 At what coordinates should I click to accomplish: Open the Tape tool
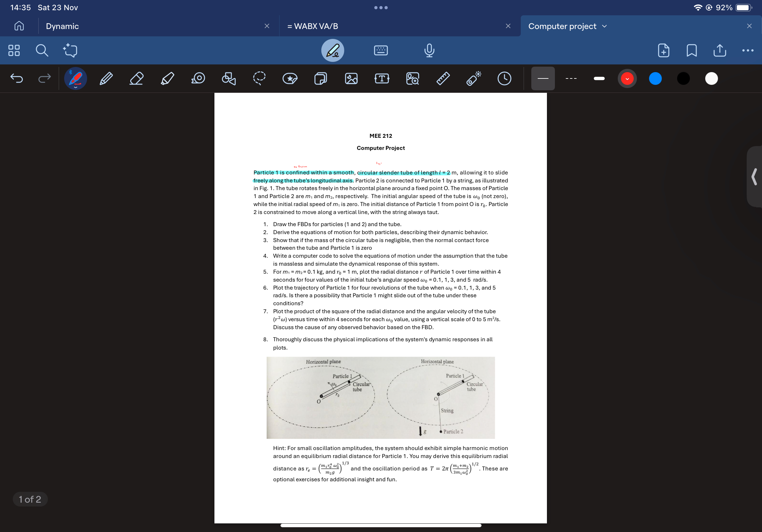click(198, 78)
